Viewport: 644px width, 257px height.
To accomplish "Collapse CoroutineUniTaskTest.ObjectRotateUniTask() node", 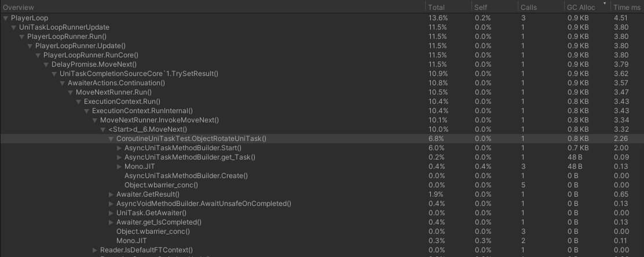I will (112, 139).
